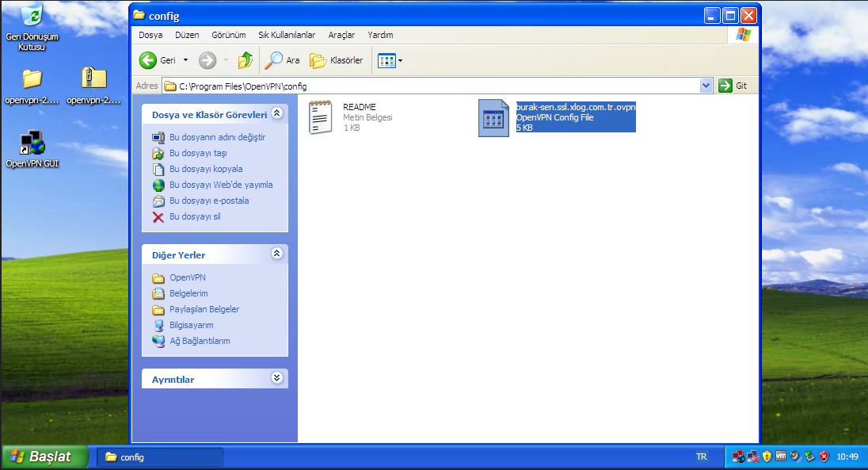This screenshot has width=868, height=470.
Task: Open Ağ Bağlantılarım link
Action: tap(200, 341)
